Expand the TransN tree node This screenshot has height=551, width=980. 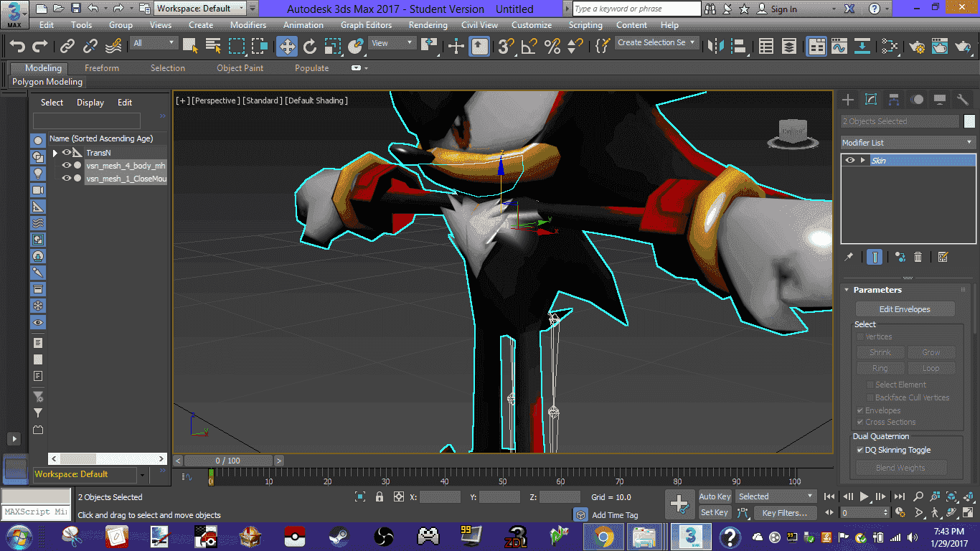click(55, 153)
